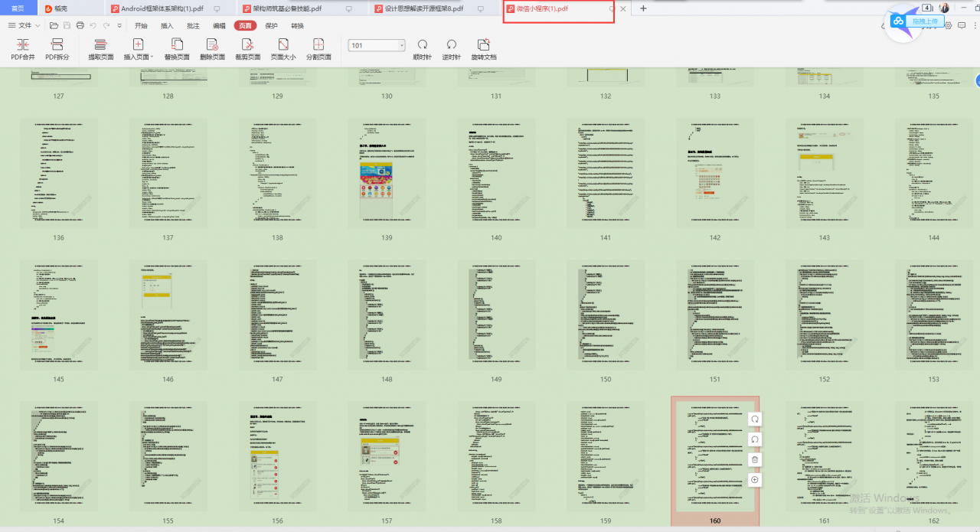Open the 保护 ribbon tab

pyautogui.click(x=271, y=25)
